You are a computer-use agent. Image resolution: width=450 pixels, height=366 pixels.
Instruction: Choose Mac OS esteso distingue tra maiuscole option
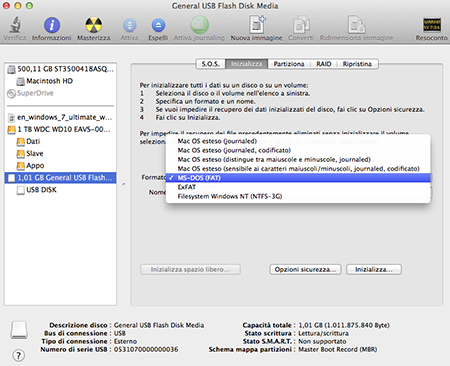tap(298, 160)
